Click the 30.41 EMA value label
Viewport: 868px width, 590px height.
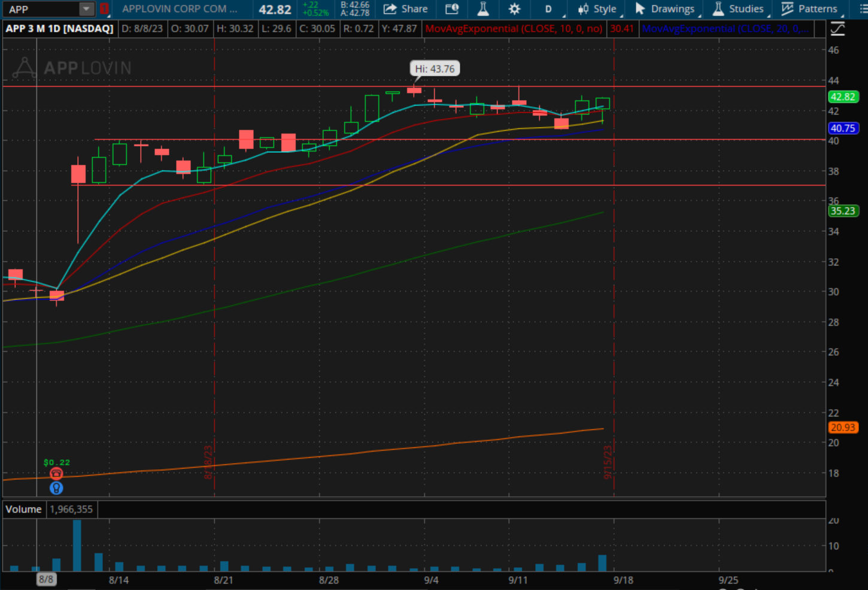(622, 29)
